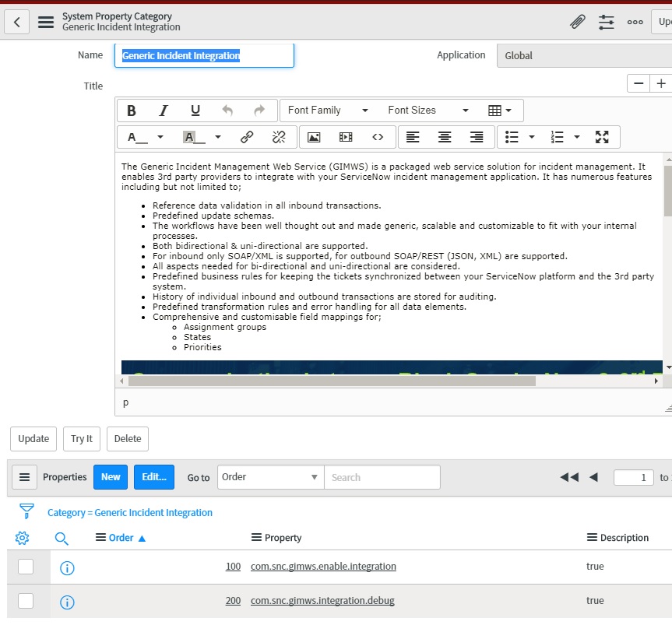
Task: Open the Font Sizes dropdown
Action: 427,111
